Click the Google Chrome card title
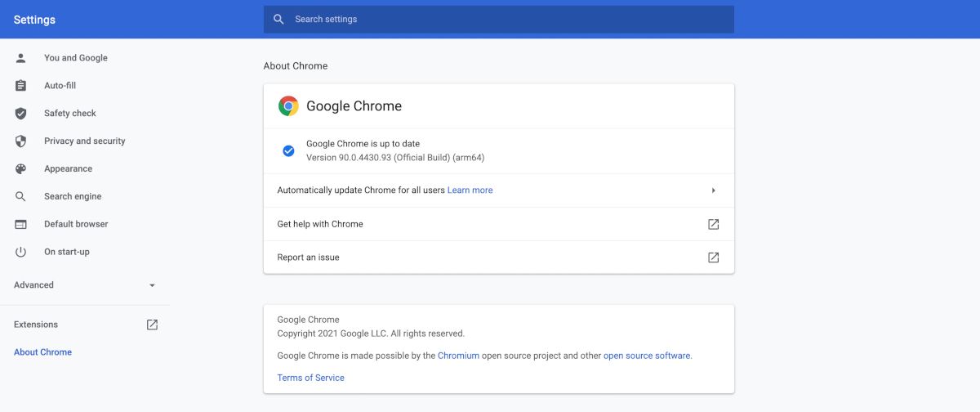980x412 pixels. 354,105
